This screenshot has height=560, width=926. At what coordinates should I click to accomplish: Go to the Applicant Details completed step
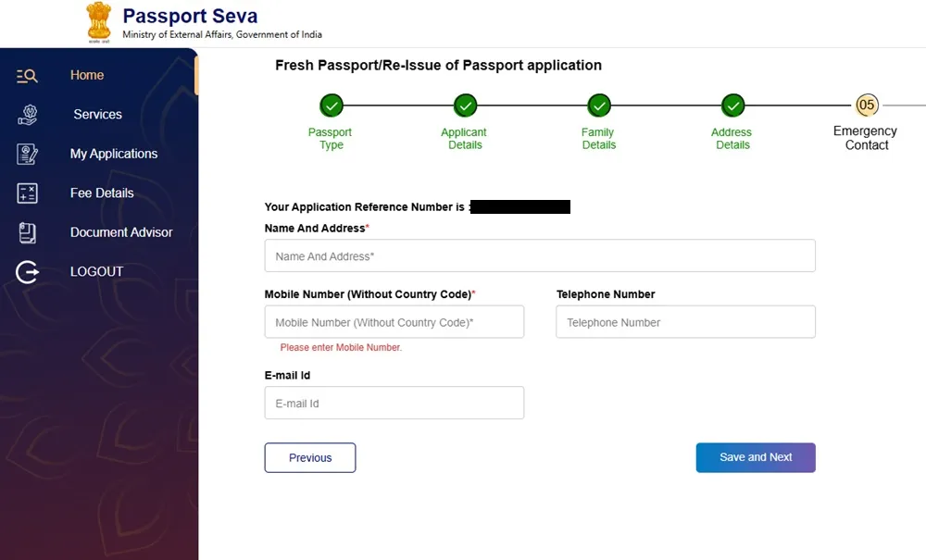465,105
